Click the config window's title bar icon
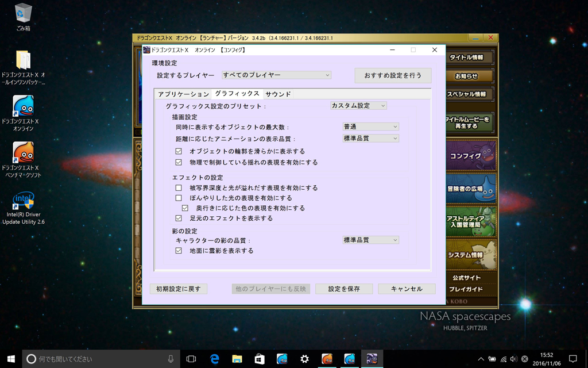This screenshot has height=368, width=588. pyautogui.click(x=146, y=49)
